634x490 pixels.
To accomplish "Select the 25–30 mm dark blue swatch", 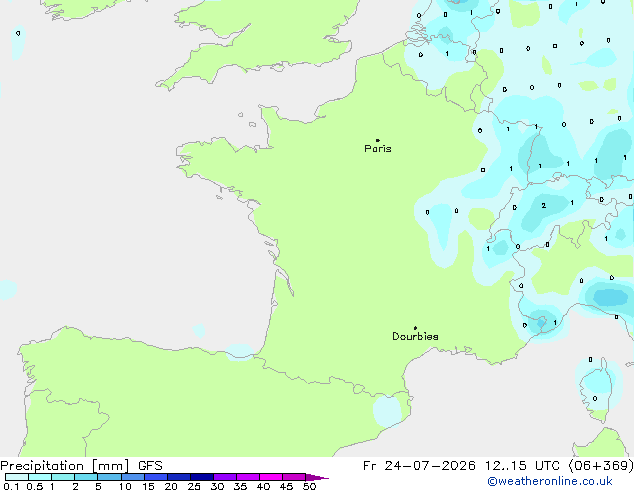I will tap(202, 477).
